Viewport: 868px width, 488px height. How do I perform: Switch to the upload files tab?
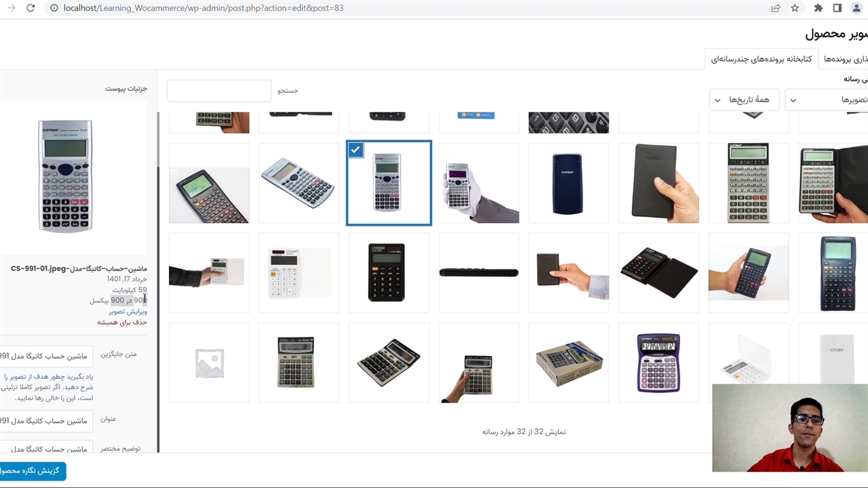tap(845, 59)
